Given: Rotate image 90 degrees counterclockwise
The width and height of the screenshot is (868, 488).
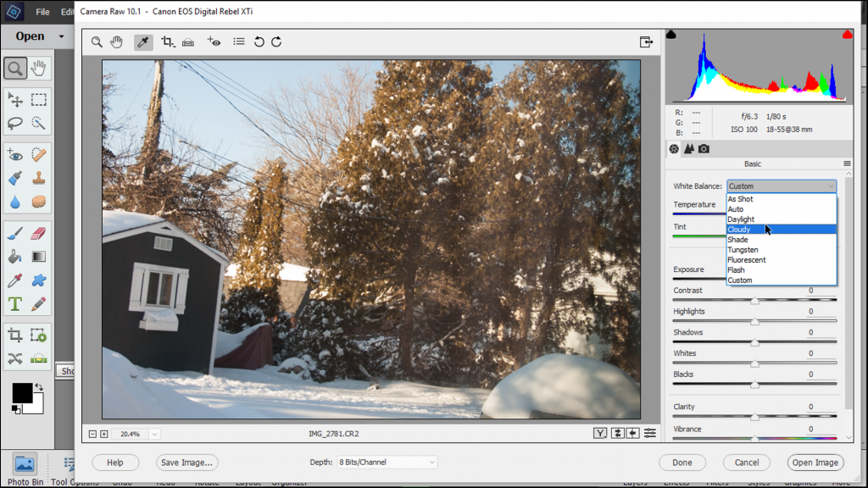Looking at the screenshot, I should [x=259, y=42].
